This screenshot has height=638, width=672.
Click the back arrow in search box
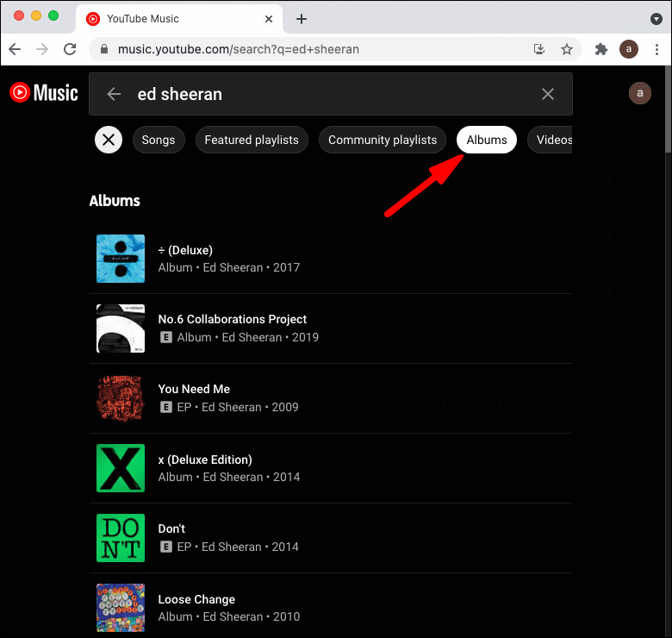point(114,94)
